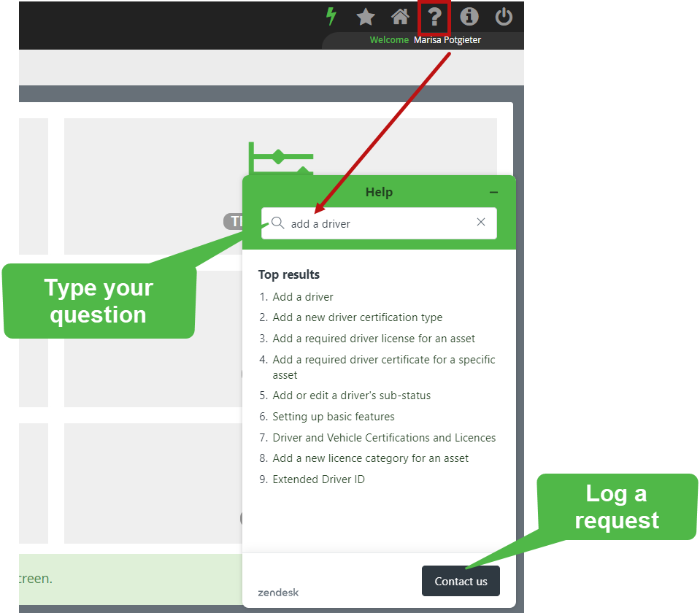
Task: Click the zendesk logo link
Action: point(278,593)
